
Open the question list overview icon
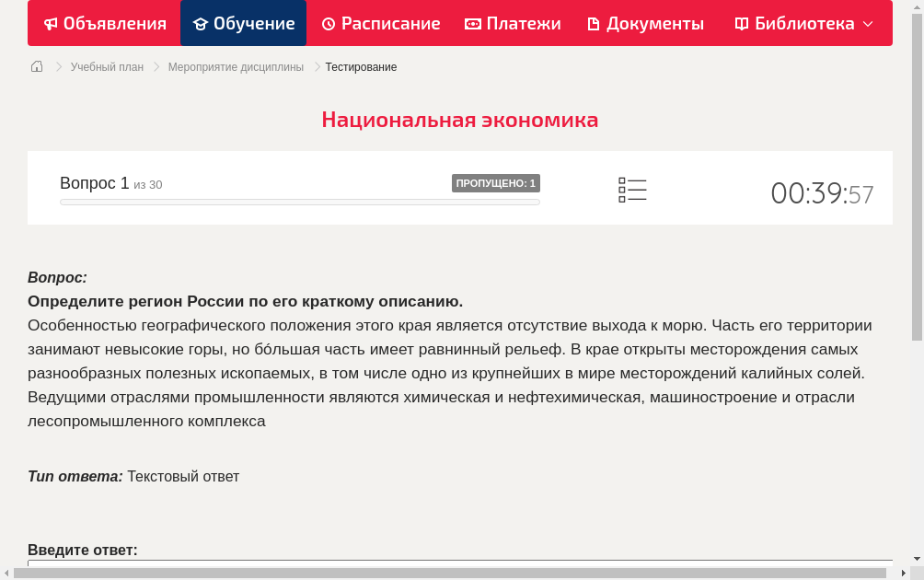(632, 190)
